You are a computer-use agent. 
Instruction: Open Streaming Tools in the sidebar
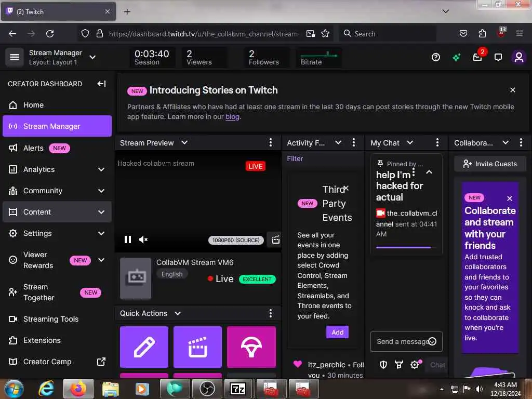point(57,319)
